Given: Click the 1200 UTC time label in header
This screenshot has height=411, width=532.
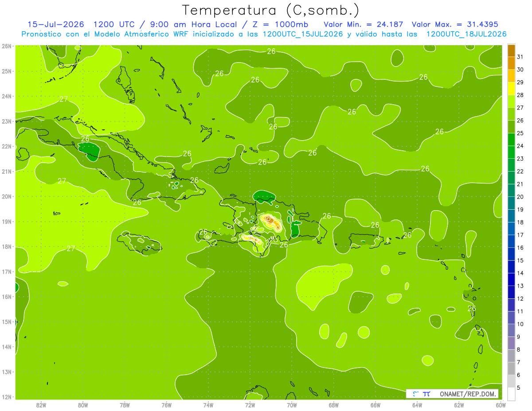Looking at the screenshot, I should click(113, 24).
